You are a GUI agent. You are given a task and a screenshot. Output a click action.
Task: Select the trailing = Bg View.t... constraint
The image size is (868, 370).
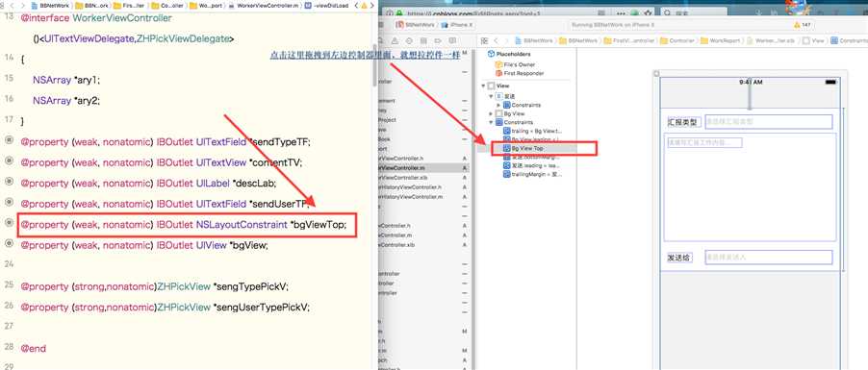[532, 131]
